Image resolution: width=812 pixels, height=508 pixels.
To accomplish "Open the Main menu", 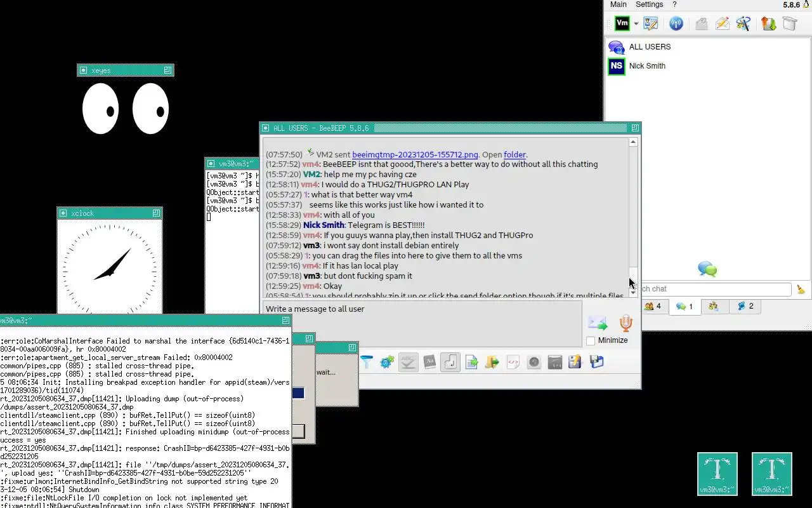I will pyautogui.click(x=619, y=4).
